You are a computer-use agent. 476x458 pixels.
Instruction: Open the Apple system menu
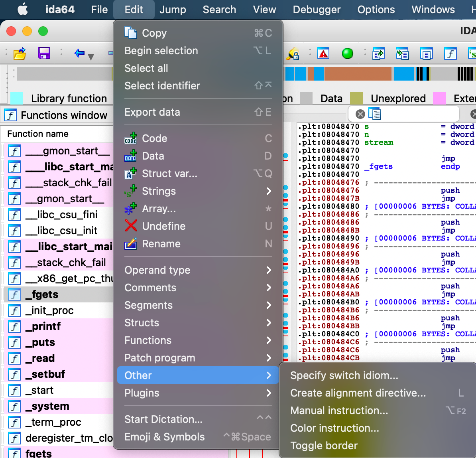tap(23, 10)
